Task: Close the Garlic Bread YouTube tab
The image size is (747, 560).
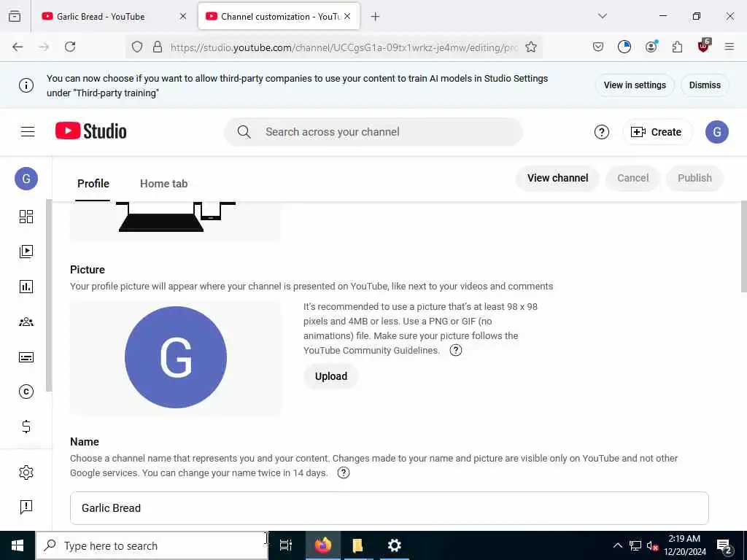Action: pos(183,16)
